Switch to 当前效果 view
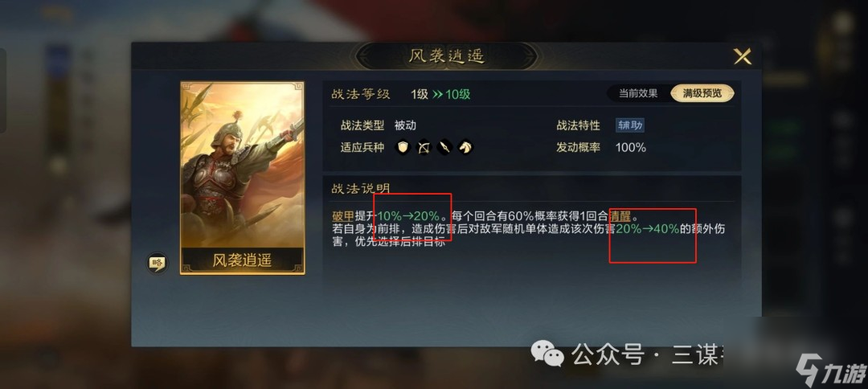The image size is (868, 389). [x=638, y=93]
